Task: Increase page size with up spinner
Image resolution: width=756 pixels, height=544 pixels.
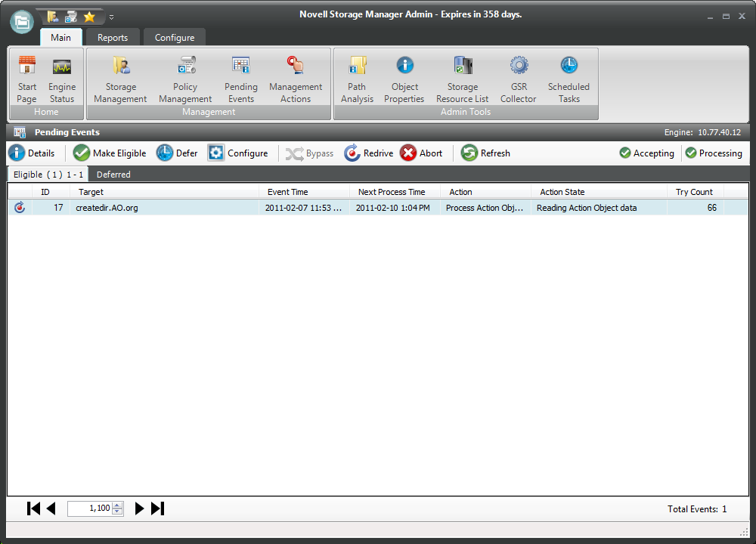Action: coord(117,505)
